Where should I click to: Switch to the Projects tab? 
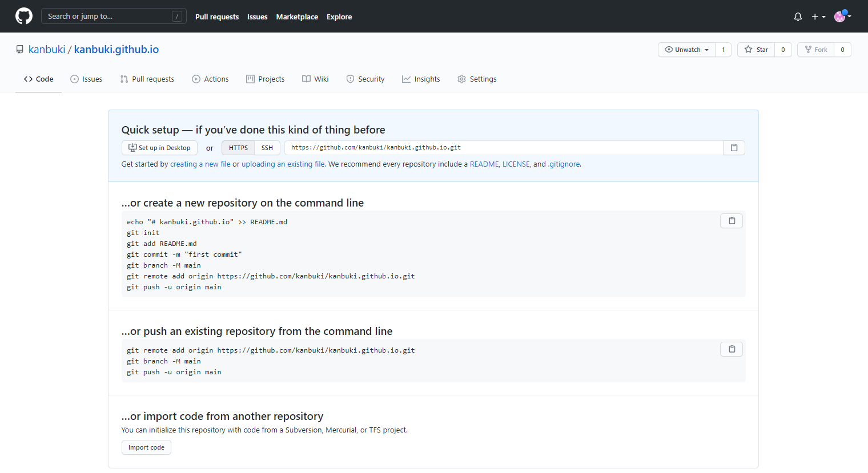(x=266, y=79)
